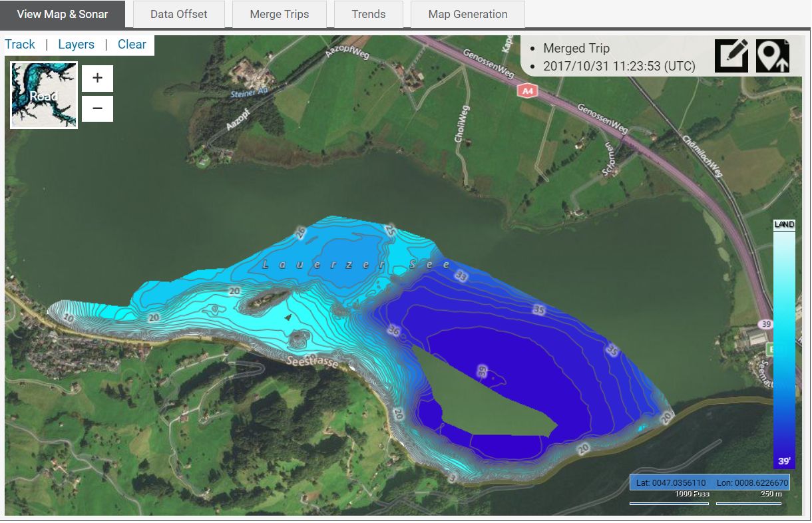The image size is (812, 523).
Task: Open the Layers menu
Action: pos(76,45)
